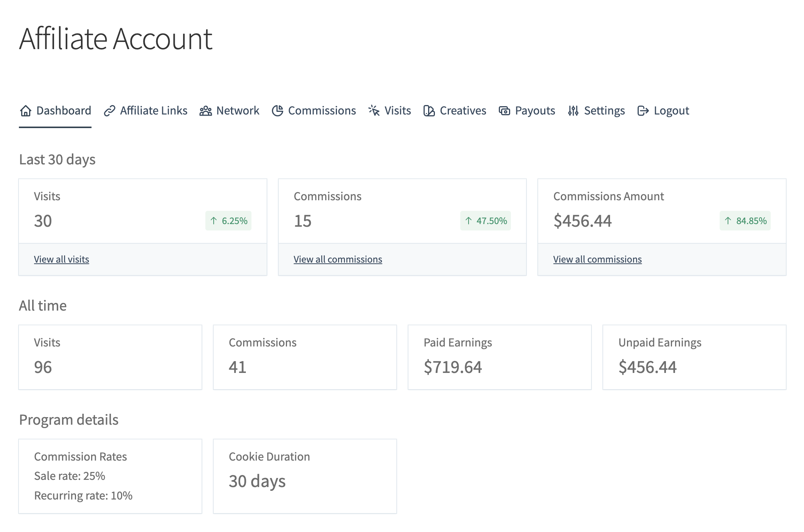Select the sliders icon next to Settings

coord(573,111)
